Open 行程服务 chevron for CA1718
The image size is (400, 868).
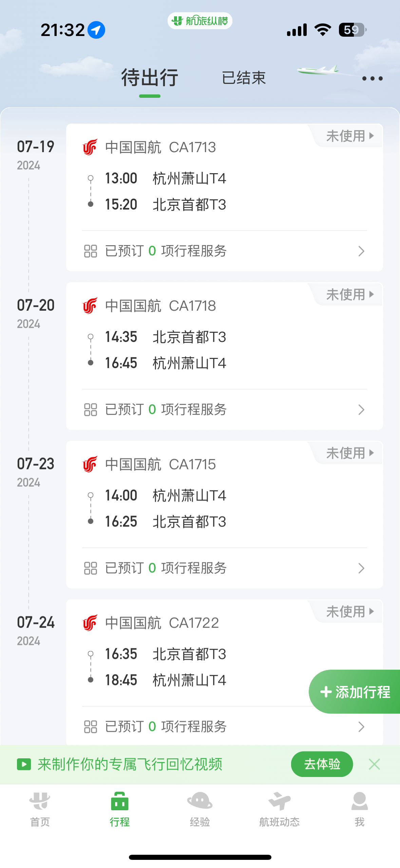pyautogui.click(x=361, y=410)
